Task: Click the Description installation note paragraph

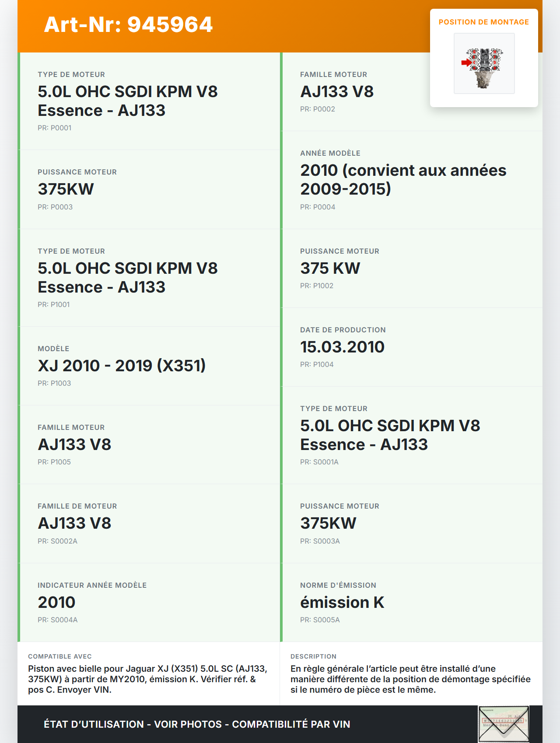Action: coord(410,679)
